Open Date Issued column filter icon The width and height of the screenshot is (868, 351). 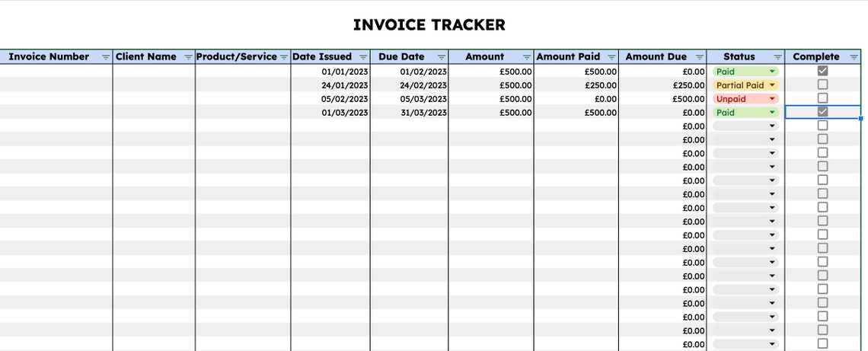363,57
